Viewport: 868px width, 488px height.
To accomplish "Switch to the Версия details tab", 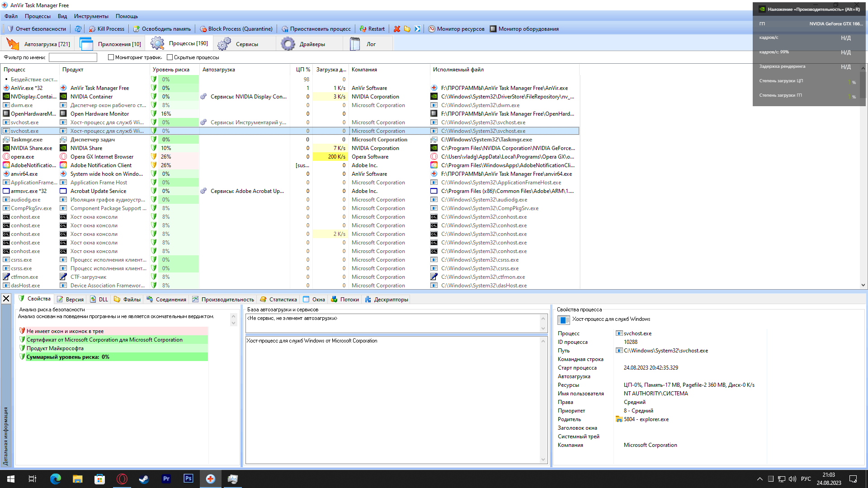I will (x=71, y=300).
